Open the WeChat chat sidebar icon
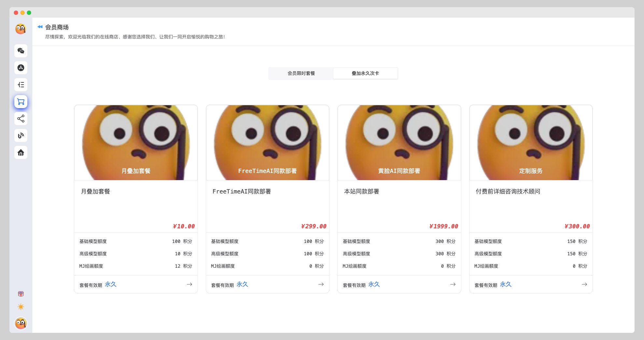The width and height of the screenshot is (644, 340). click(x=21, y=51)
